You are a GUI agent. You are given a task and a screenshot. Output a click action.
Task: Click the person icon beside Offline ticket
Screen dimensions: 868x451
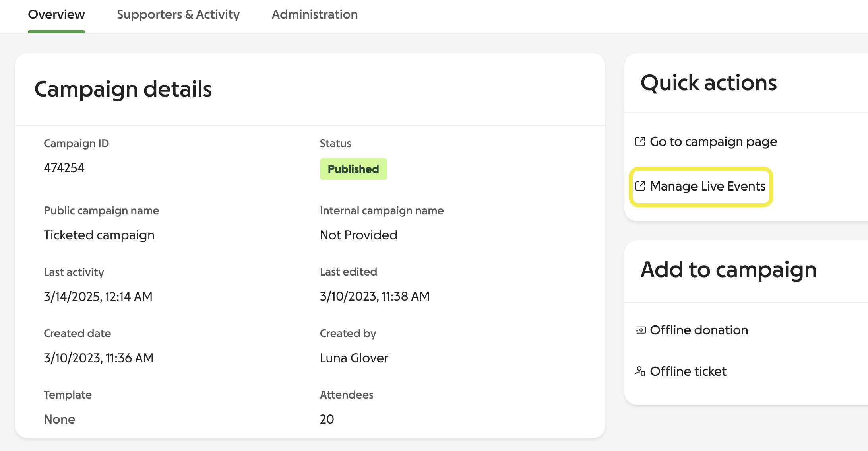pyautogui.click(x=640, y=371)
